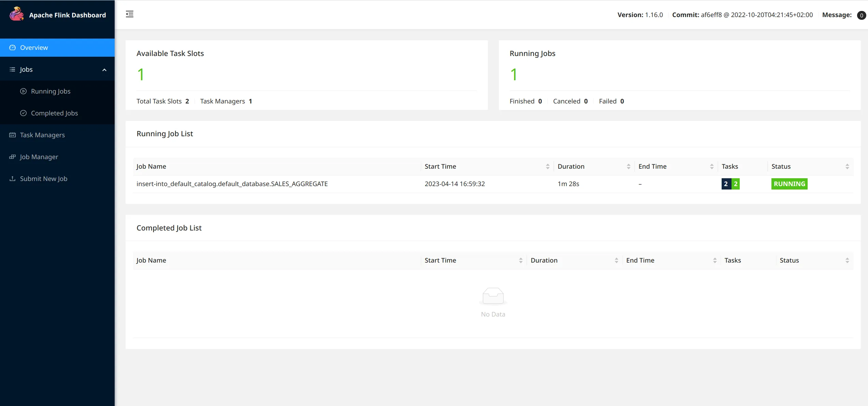868x406 pixels.
Task: Open Task Managers menu item
Action: point(42,135)
